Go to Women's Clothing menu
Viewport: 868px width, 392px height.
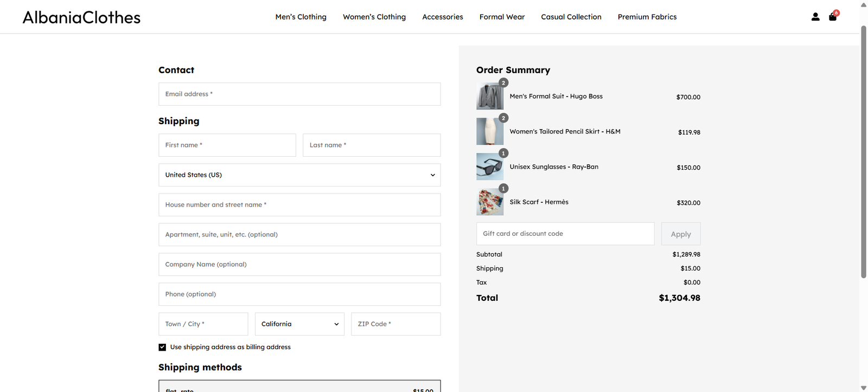(374, 17)
